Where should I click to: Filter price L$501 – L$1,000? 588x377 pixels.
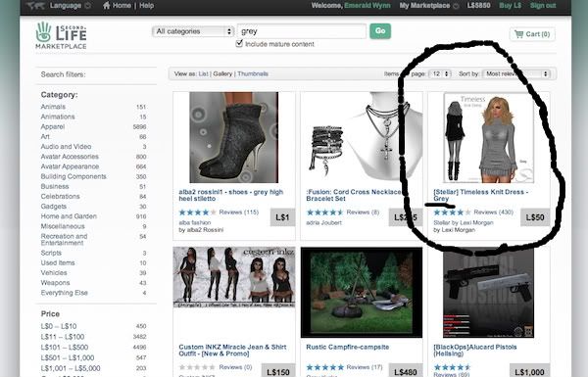pos(67,357)
